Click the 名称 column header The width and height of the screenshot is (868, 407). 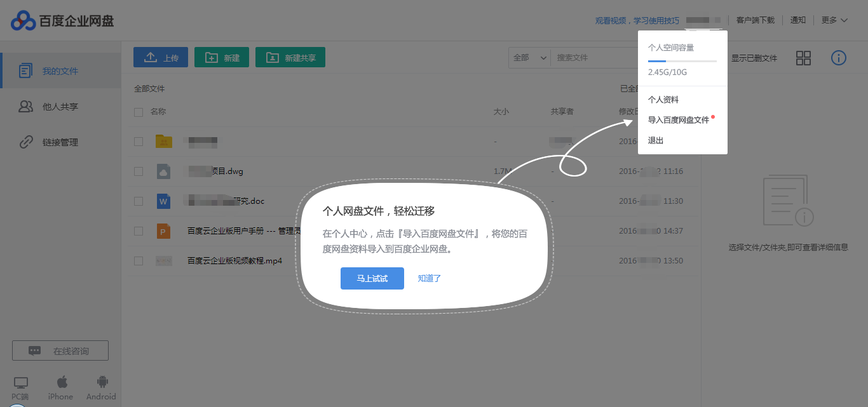pyautogui.click(x=158, y=112)
